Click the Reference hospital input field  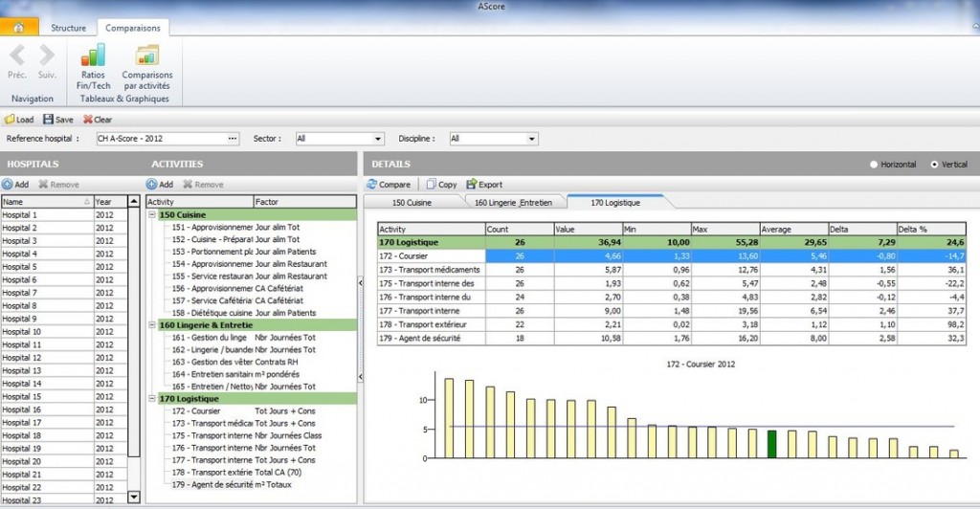[161, 139]
